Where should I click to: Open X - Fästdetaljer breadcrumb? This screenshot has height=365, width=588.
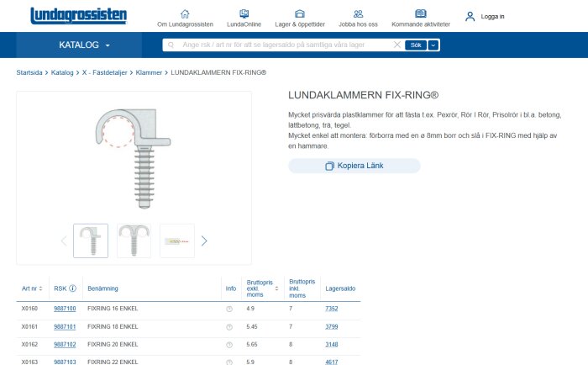pyautogui.click(x=105, y=72)
